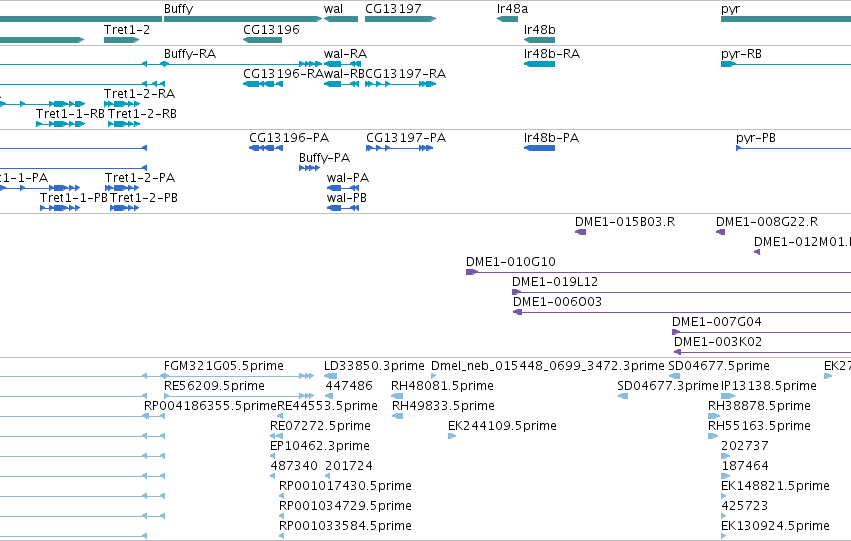The width and height of the screenshot is (851, 541).
Task: Click the wal-RA transcript label
Action: click(x=345, y=54)
